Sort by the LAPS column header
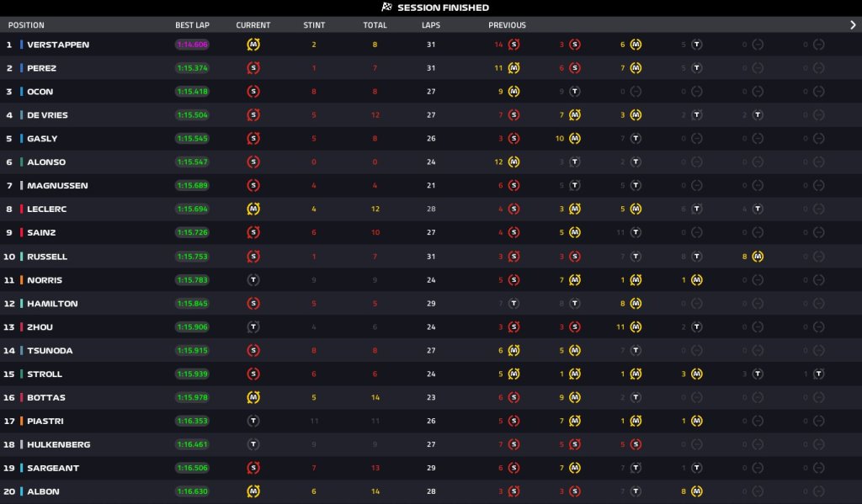The image size is (862, 504). click(x=430, y=25)
